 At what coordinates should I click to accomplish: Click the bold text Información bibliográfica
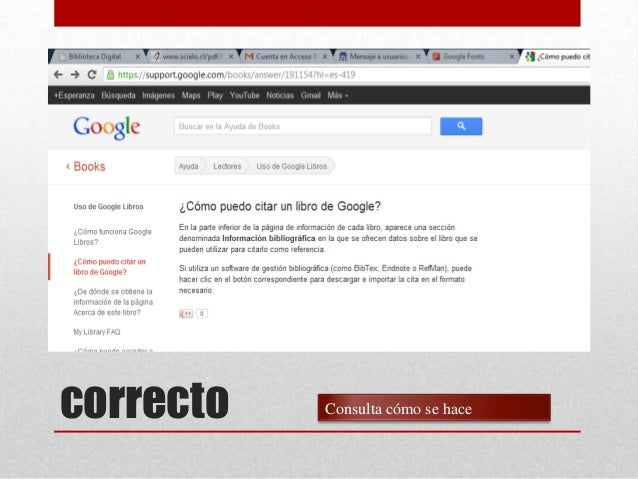coord(269,238)
